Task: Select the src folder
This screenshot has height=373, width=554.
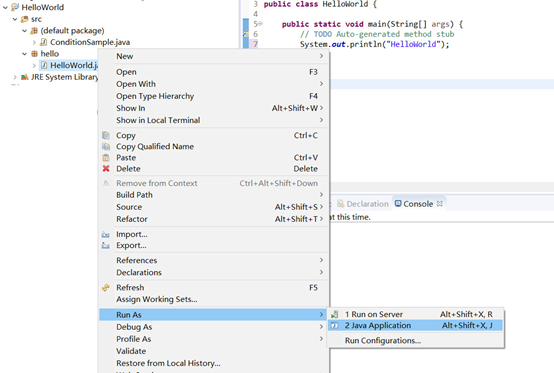Action: [36, 19]
